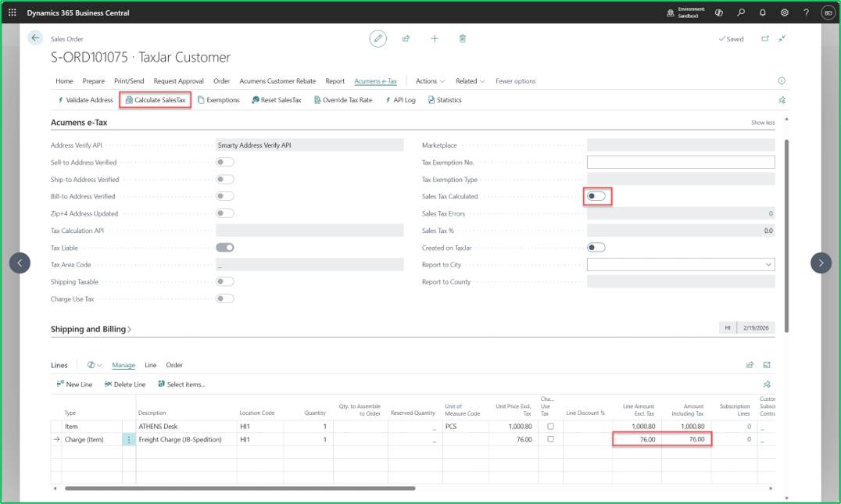Click Calculate SalesTax

tap(156, 100)
